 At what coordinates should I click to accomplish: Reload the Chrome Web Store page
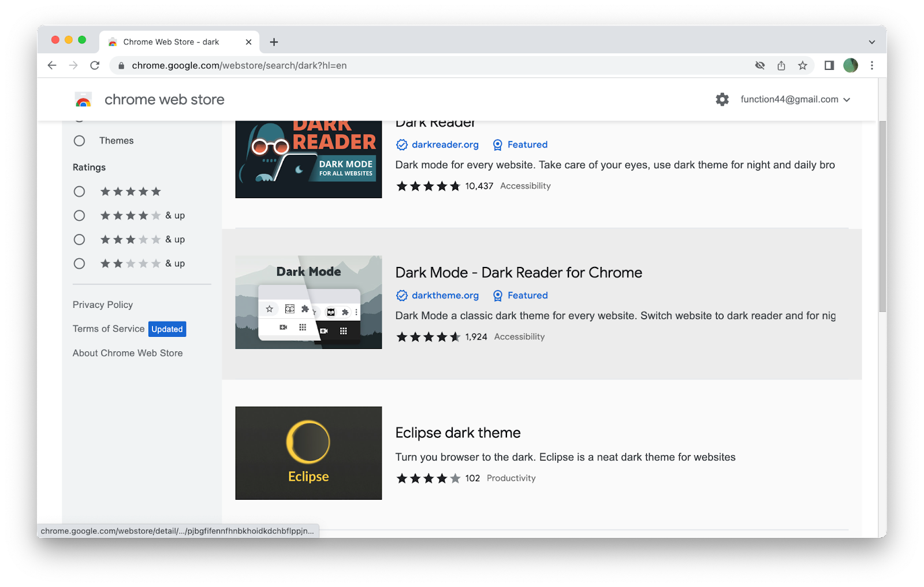click(x=95, y=65)
